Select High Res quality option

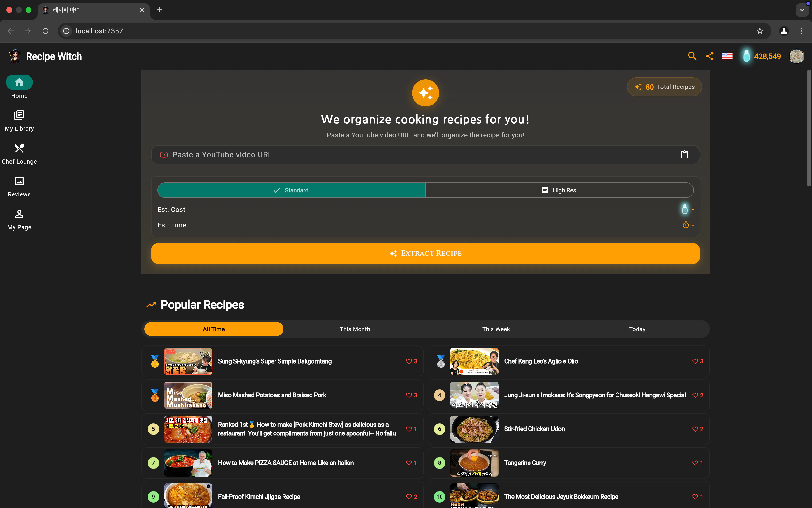click(559, 190)
